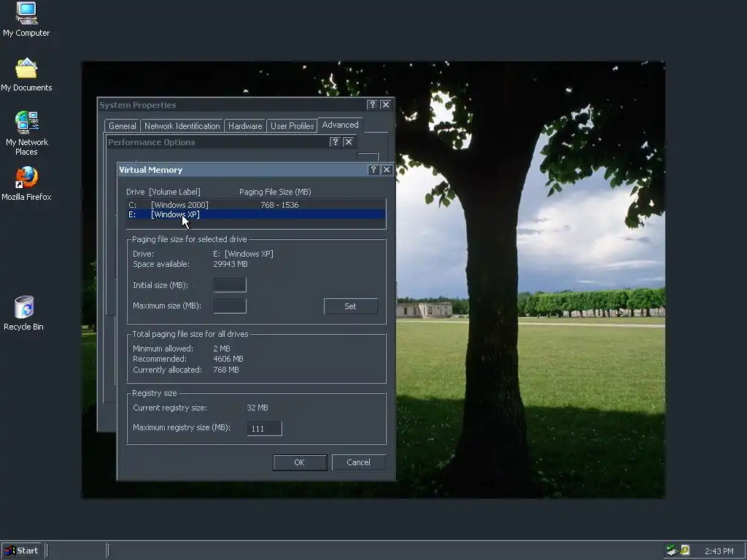Image resolution: width=747 pixels, height=560 pixels.
Task: Switch to the General tab in System Properties
Action: coord(122,126)
